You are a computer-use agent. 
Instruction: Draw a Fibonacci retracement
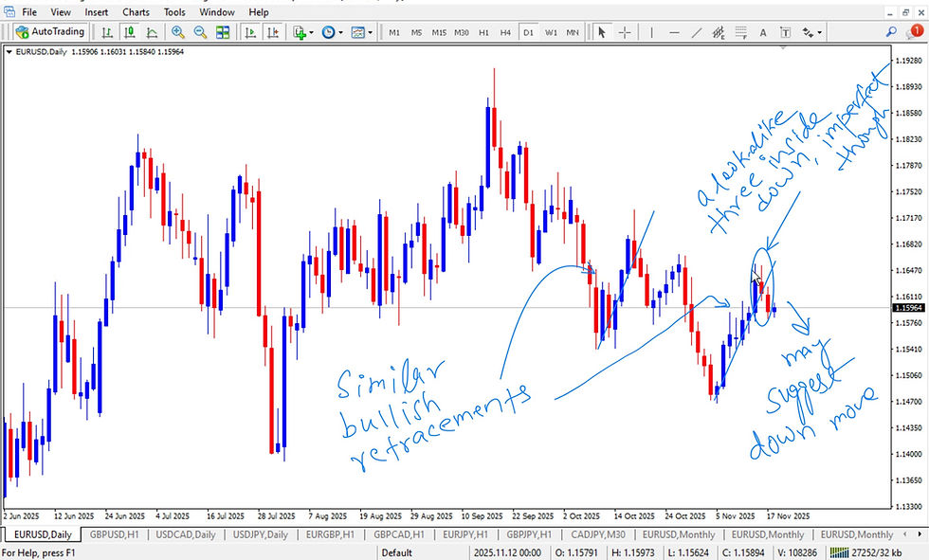click(x=740, y=32)
